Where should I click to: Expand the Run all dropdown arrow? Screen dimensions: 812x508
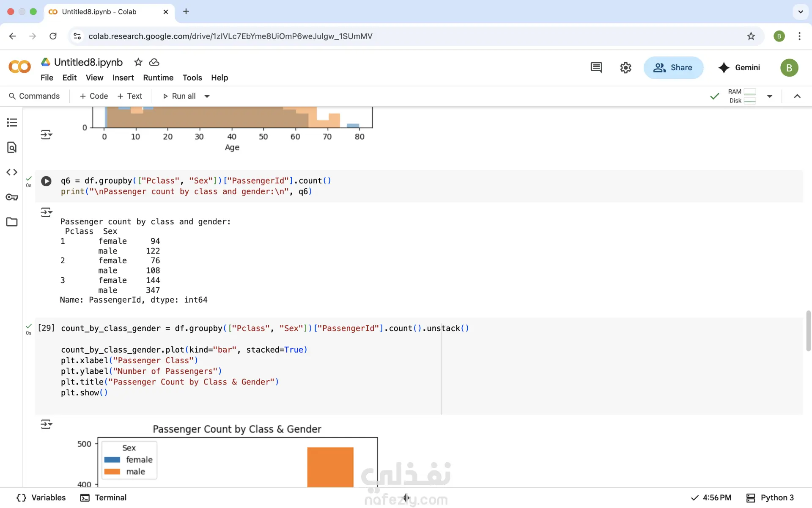click(207, 97)
